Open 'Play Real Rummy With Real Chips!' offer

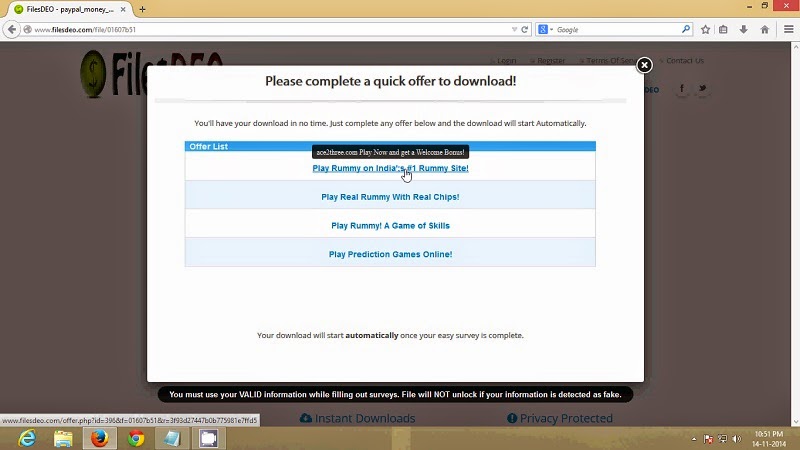(x=390, y=196)
